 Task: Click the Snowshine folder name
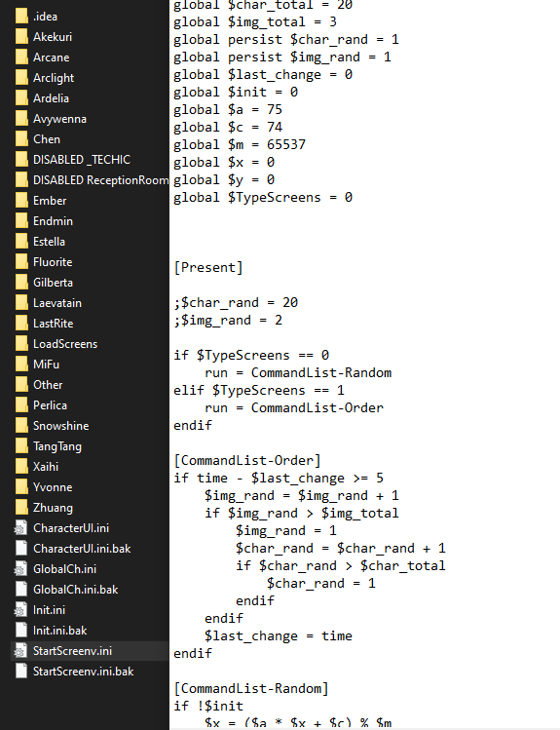pyautogui.click(x=61, y=426)
